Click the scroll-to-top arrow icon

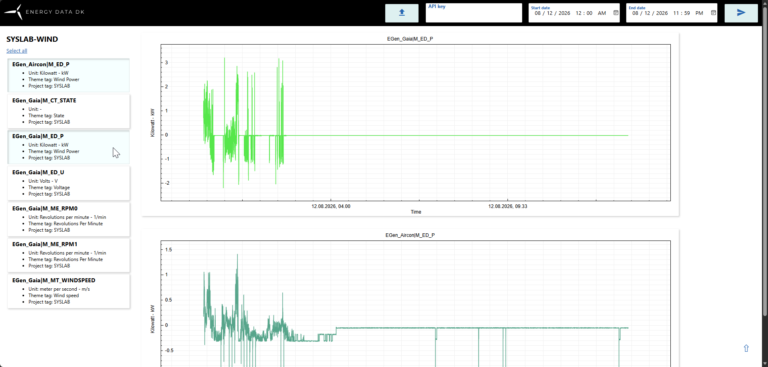746,348
